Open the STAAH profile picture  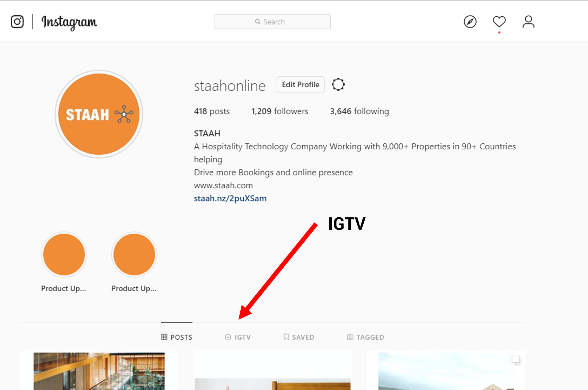point(99,114)
